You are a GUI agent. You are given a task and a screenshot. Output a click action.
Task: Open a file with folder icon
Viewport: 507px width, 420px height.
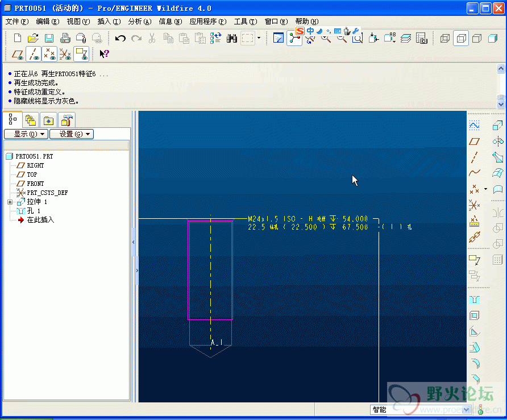[33, 38]
